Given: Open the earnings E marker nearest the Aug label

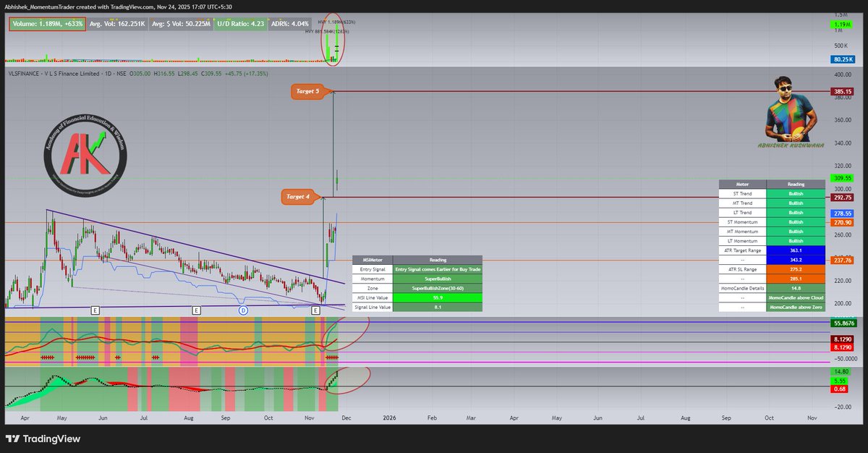Looking at the screenshot, I should tap(196, 310).
